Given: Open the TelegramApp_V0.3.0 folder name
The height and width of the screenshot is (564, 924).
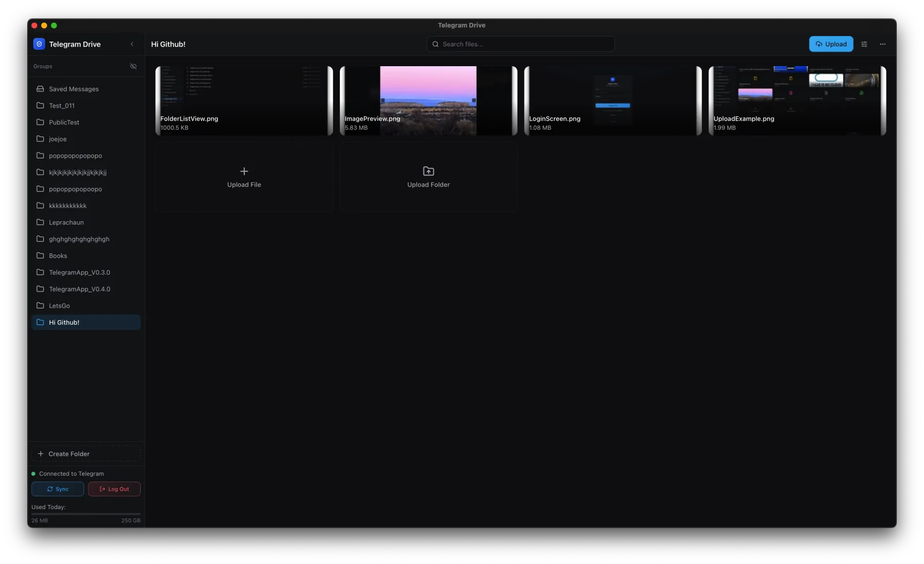Looking at the screenshot, I should 80,273.
